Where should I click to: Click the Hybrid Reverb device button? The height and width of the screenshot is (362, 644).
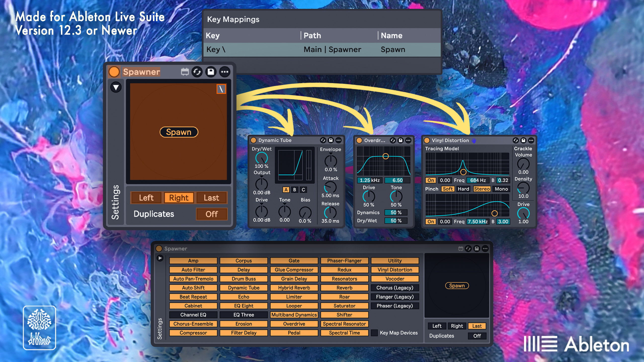[294, 288]
